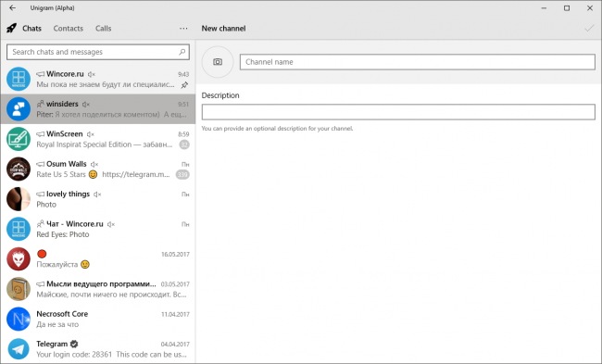Open the Wincore.ru channel avatar
Screen dimensions: 602x364
19,79
